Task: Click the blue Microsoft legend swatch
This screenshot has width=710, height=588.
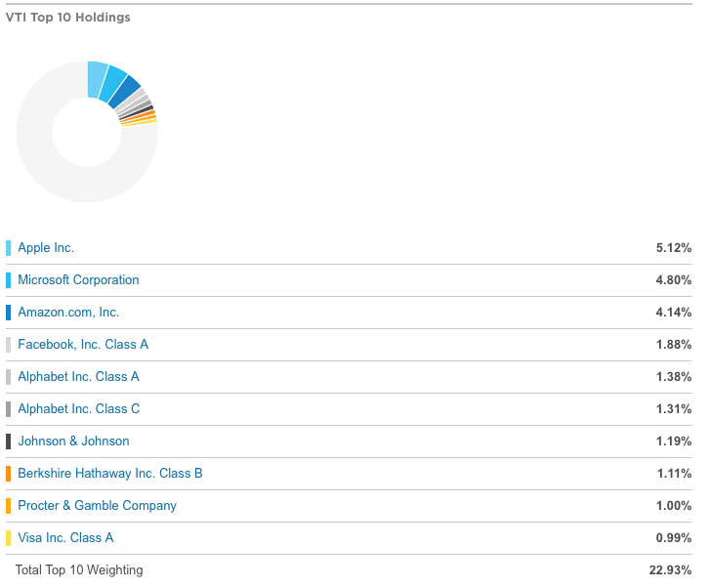Action: pos(9,280)
